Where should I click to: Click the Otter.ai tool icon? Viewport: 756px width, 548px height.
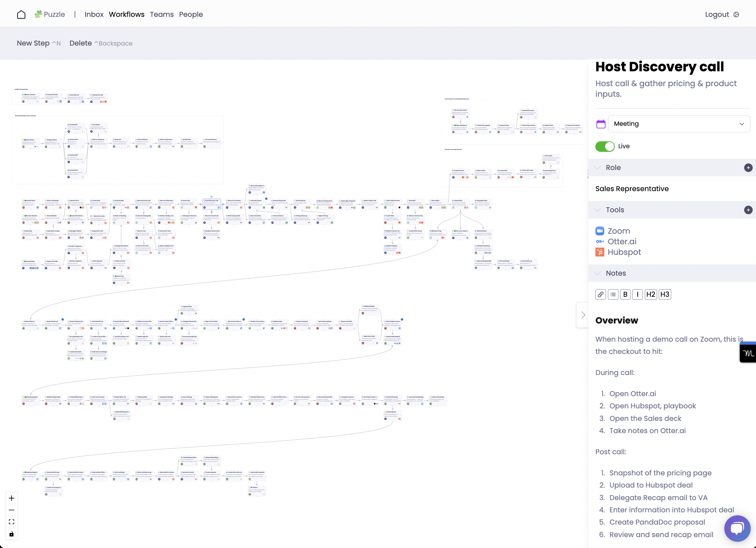pos(600,241)
